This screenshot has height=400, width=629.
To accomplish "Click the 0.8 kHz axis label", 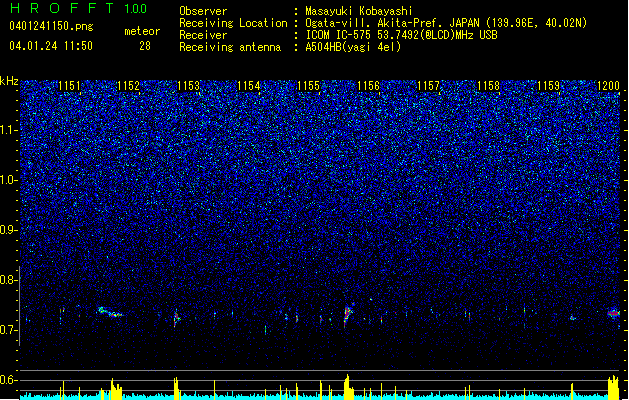I will [9, 280].
